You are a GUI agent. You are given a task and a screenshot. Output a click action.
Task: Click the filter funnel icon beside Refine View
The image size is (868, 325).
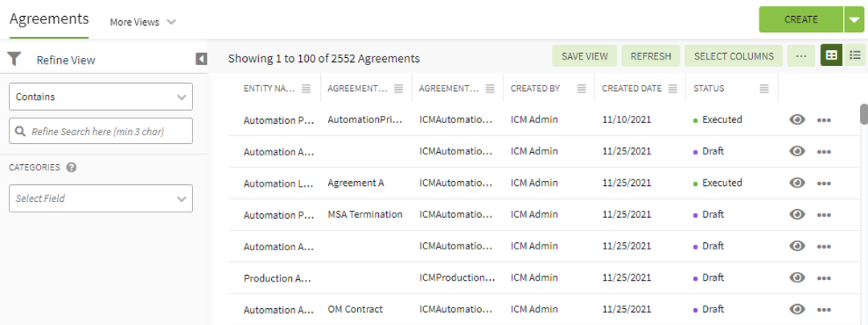(14, 59)
